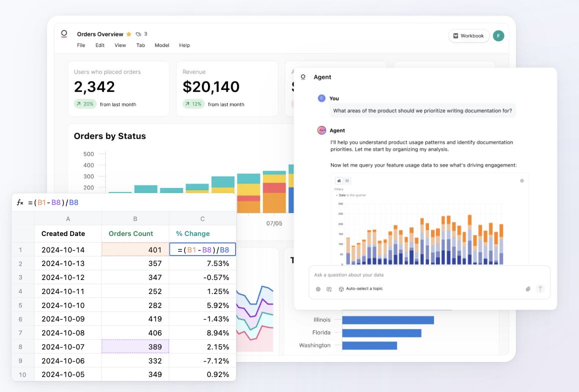Click row header 10 in the spreadsheet
Image resolution: width=579 pixels, height=392 pixels.
point(22,374)
